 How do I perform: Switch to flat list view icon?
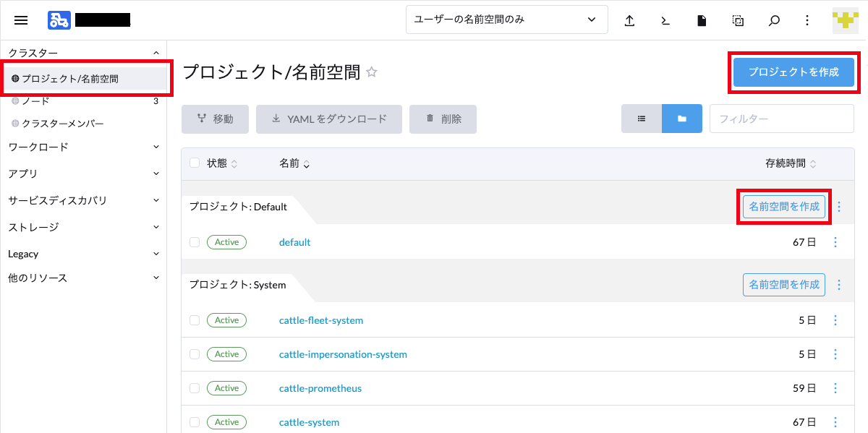coord(642,119)
